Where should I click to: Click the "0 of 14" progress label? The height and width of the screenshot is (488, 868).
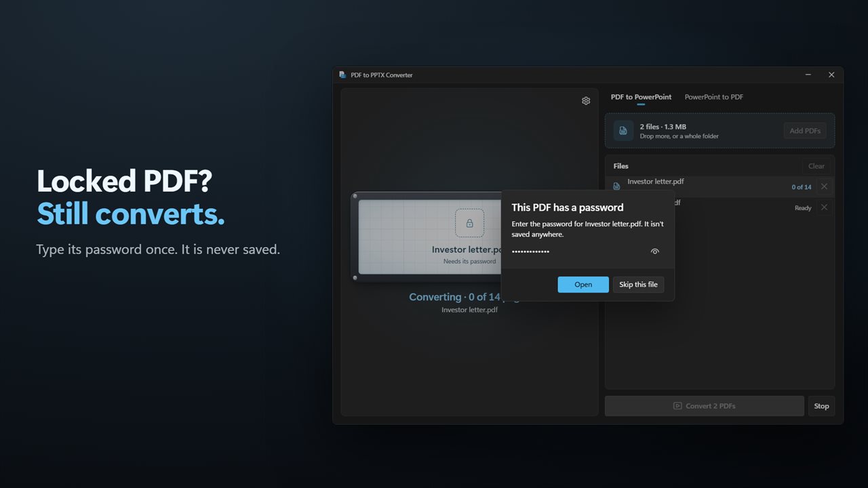[x=802, y=187]
